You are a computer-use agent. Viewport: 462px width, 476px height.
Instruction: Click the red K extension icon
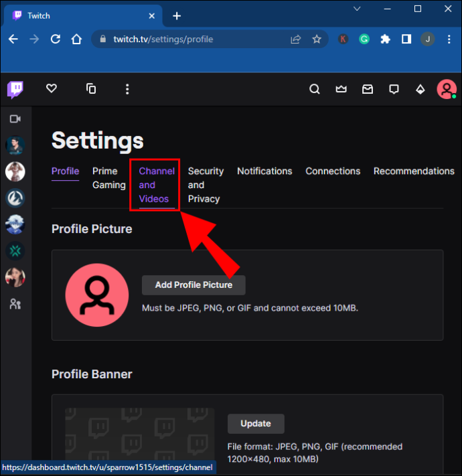(343, 39)
